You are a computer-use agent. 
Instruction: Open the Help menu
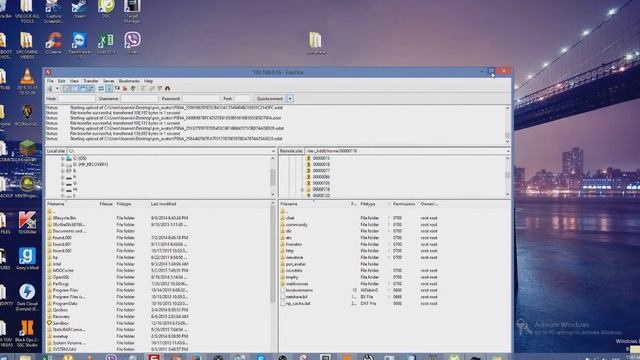pyautogui.click(x=148, y=81)
